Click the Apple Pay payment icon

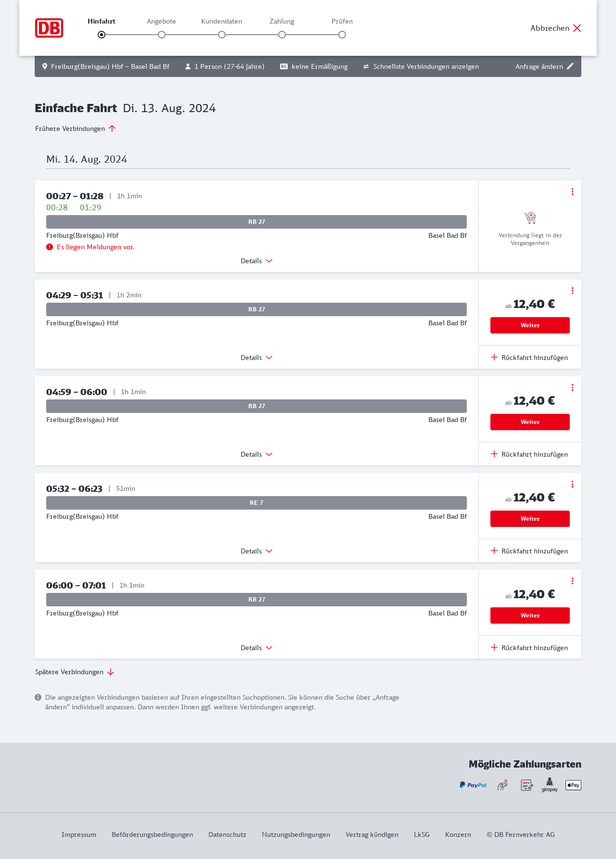point(573,785)
